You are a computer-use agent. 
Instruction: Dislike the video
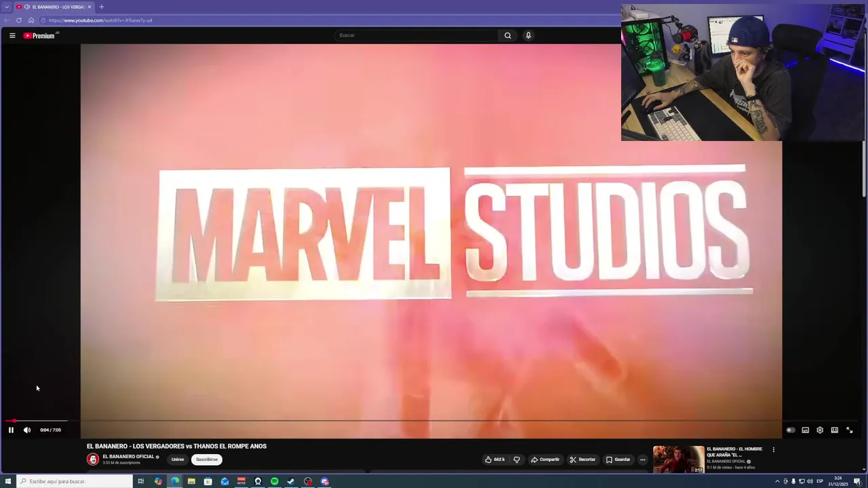point(517,460)
